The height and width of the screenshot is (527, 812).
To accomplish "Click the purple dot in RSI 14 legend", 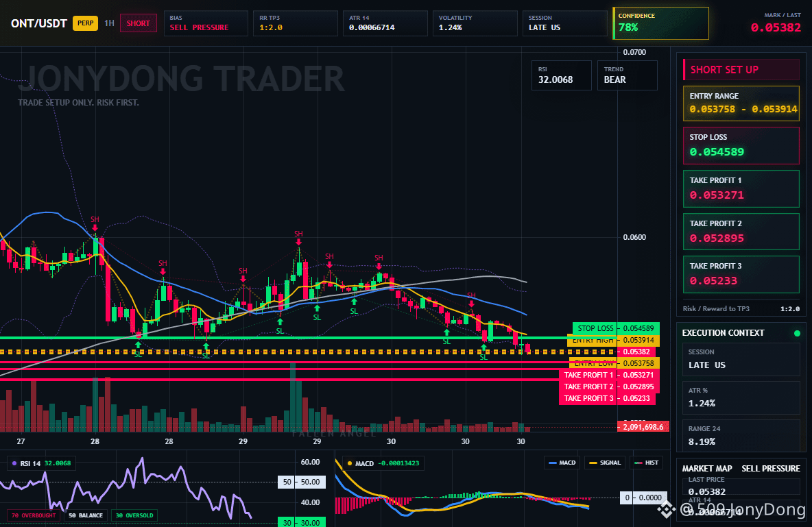I will click(x=14, y=463).
